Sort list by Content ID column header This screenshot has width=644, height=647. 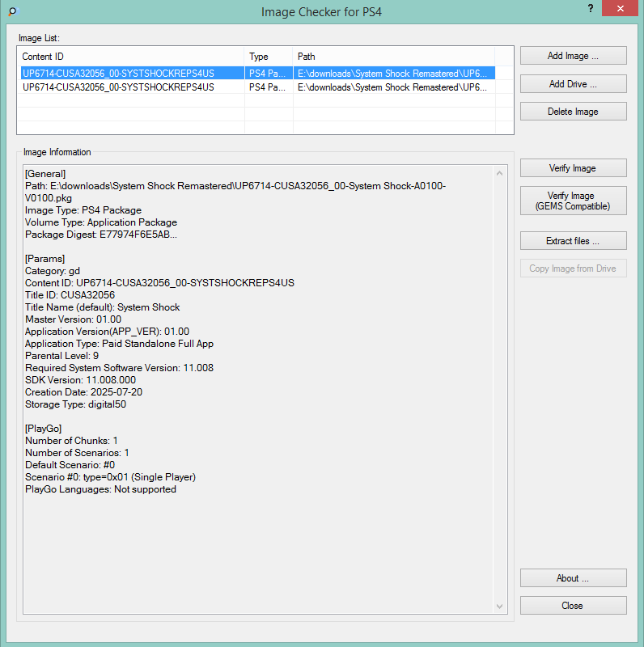point(129,57)
